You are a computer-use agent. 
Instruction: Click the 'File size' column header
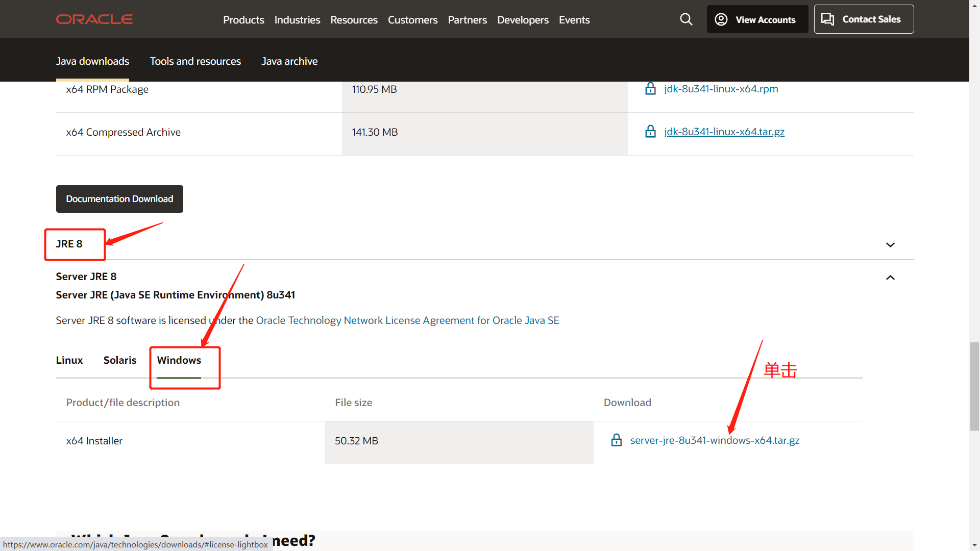tap(353, 403)
